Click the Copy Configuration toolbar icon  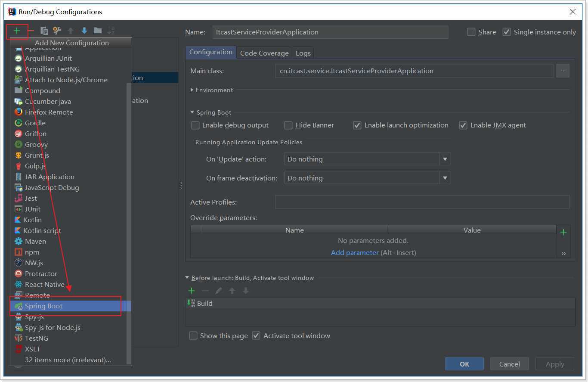click(44, 31)
